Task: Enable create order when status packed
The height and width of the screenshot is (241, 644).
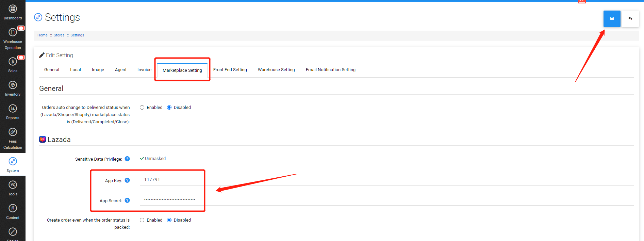Action: pyautogui.click(x=142, y=220)
